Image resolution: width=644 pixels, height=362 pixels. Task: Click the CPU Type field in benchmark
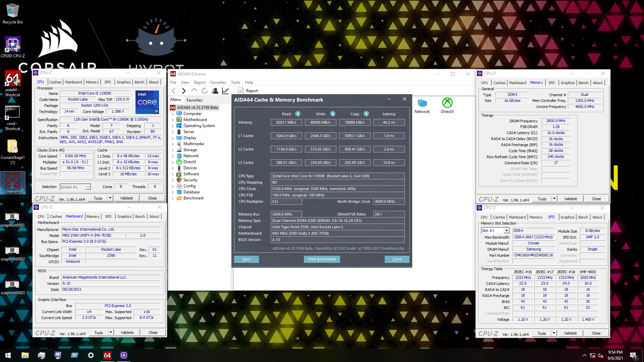coord(337,176)
